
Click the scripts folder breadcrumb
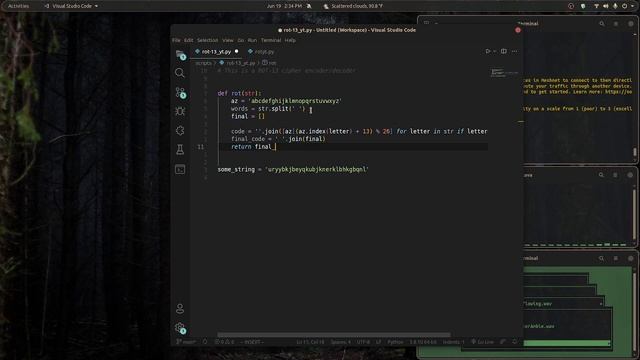pyautogui.click(x=204, y=63)
